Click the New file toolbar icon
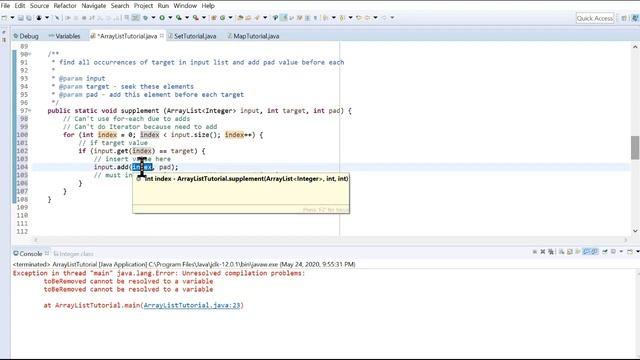This screenshot has height=360, width=640. [4, 18]
